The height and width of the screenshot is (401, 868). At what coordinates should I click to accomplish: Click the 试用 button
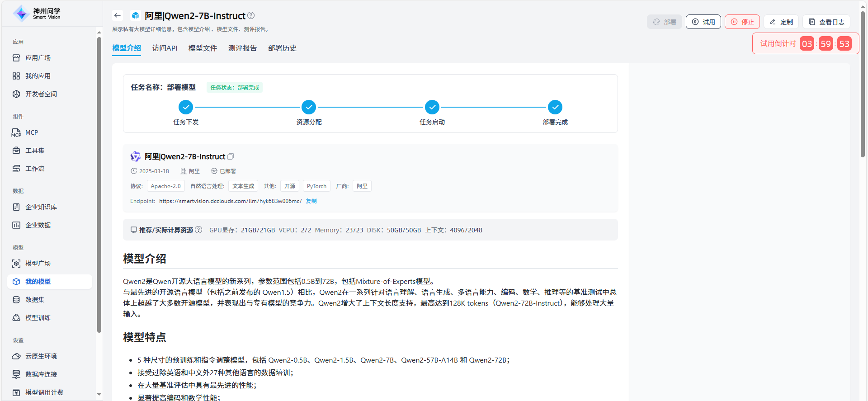(x=703, y=22)
